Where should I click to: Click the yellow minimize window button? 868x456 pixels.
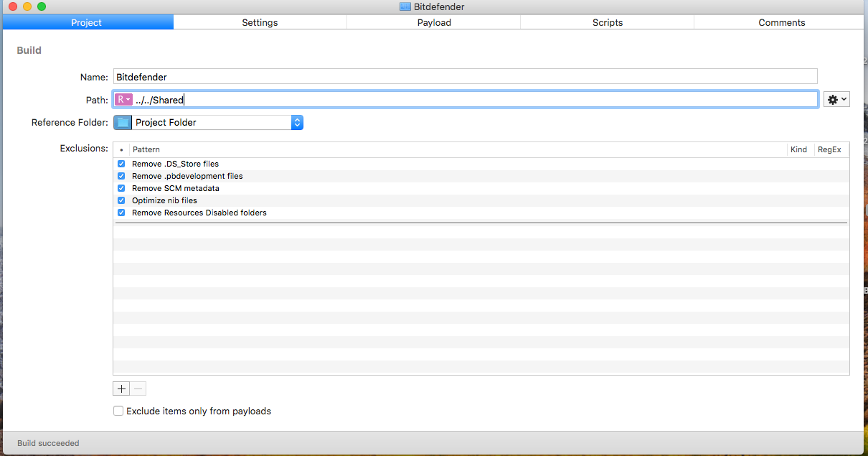point(27,6)
